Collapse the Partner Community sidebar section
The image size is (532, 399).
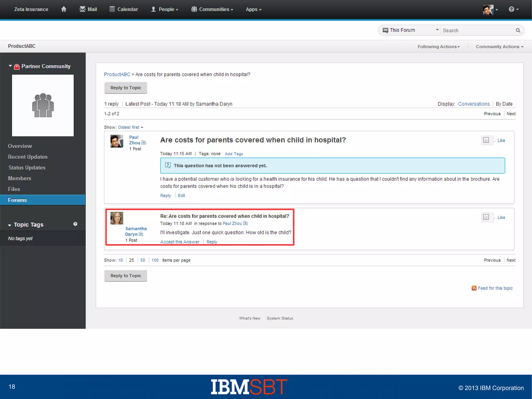point(10,66)
